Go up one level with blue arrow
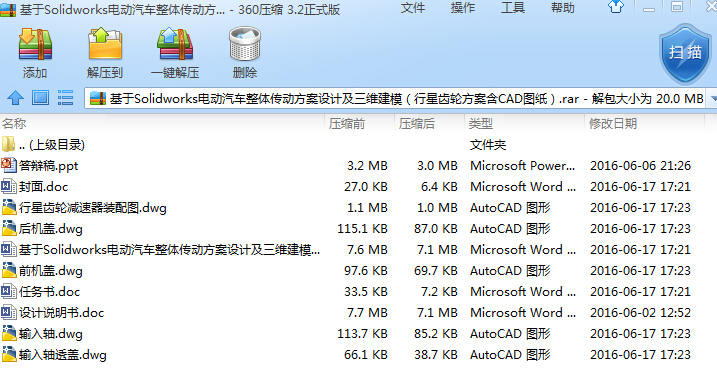 (x=16, y=97)
